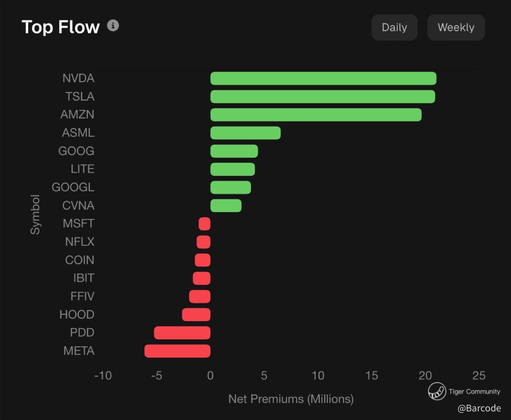Switch to the Weekly view
Image resolution: width=511 pixels, height=420 pixels.
pyautogui.click(x=456, y=27)
